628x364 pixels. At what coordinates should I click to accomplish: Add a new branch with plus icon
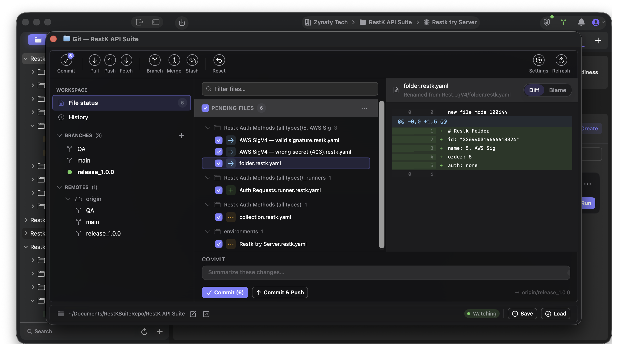181,135
